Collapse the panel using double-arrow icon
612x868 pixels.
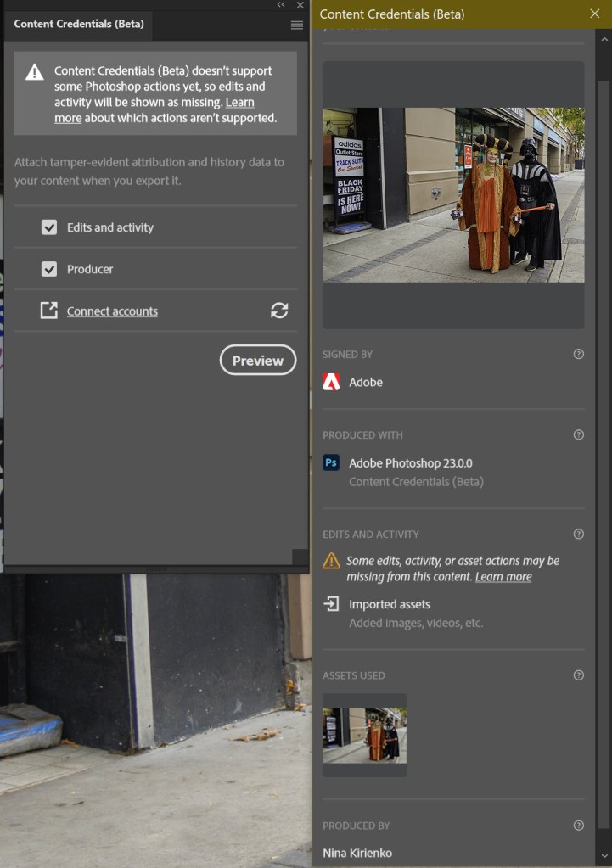click(x=282, y=5)
